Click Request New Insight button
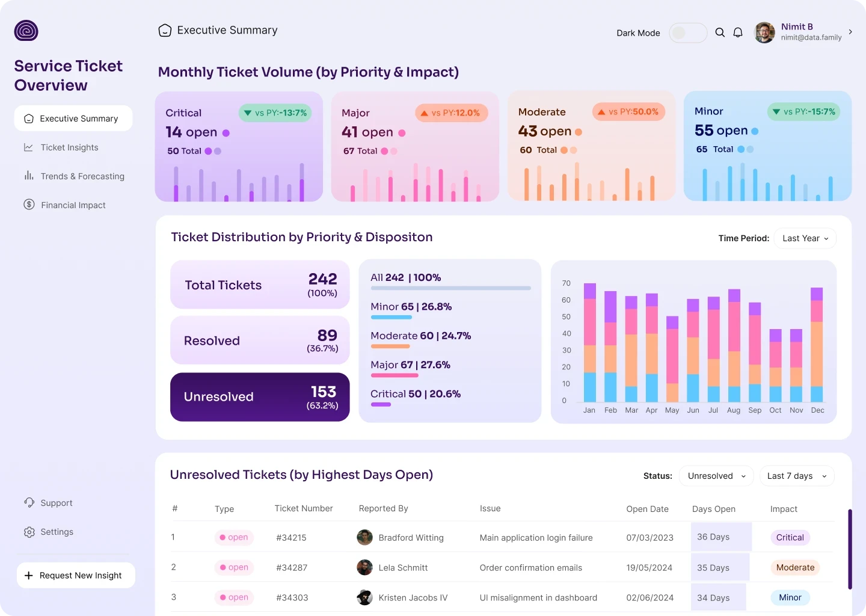This screenshot has height=616, width=866. pyautogui.click(x=76, y=575)
